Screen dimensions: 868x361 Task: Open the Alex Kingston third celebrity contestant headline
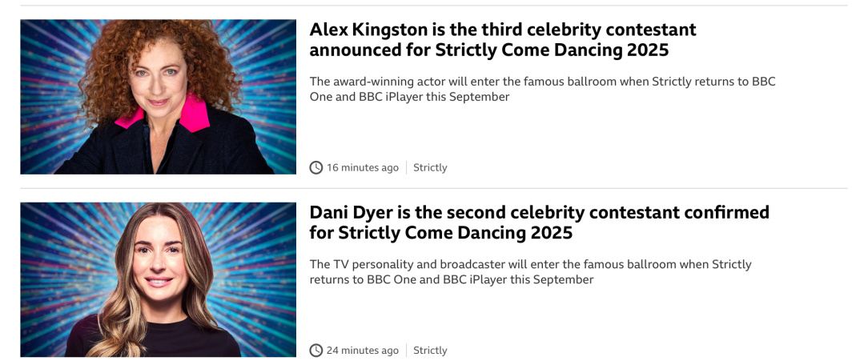pos(502,40)
